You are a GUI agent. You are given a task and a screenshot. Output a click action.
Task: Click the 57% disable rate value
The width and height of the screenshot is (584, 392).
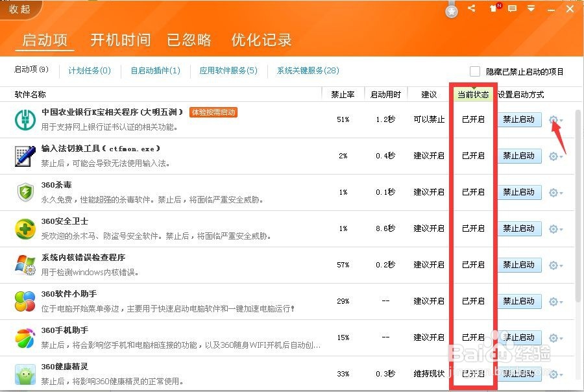[343, 265]
